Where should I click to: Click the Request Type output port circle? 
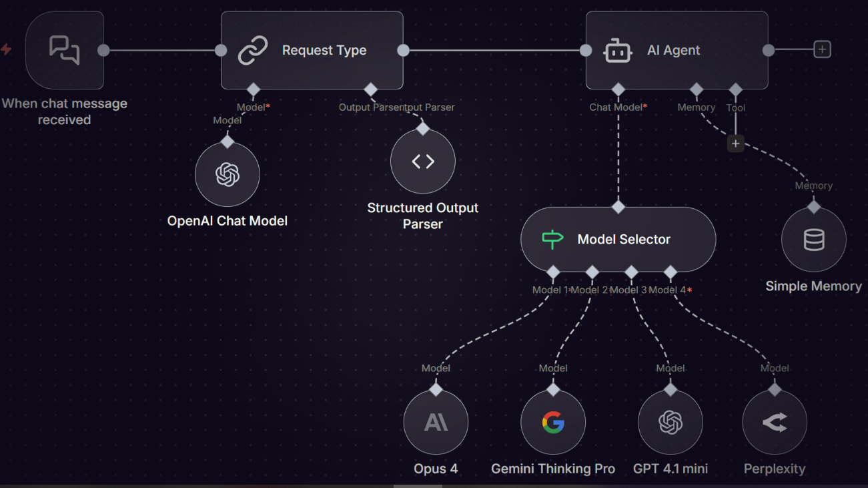[x=403, y=50]
